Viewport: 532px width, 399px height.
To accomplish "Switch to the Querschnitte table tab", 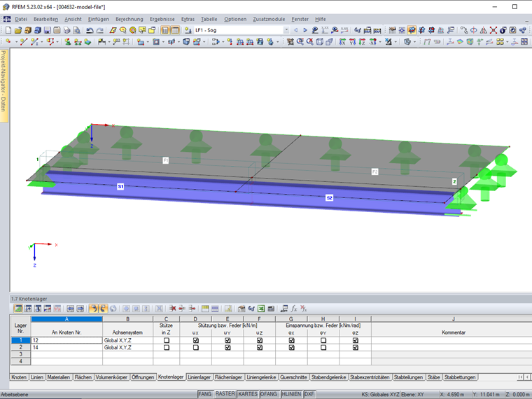I will (293, 377).
